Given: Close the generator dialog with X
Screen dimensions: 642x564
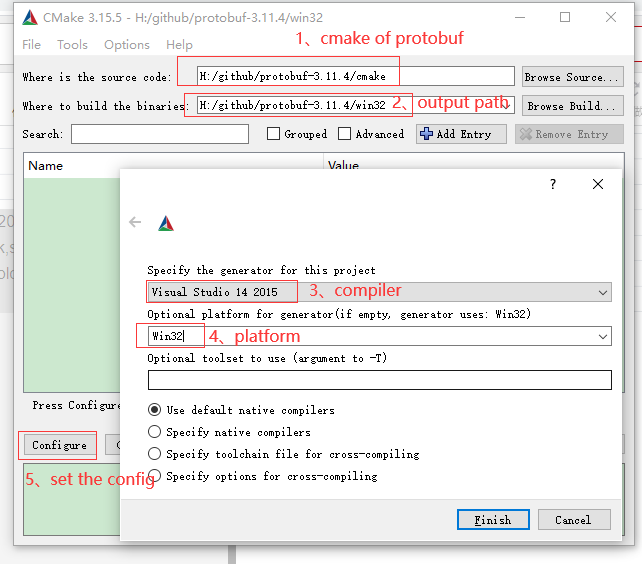Looking at the screenshot, I should 598,184.
